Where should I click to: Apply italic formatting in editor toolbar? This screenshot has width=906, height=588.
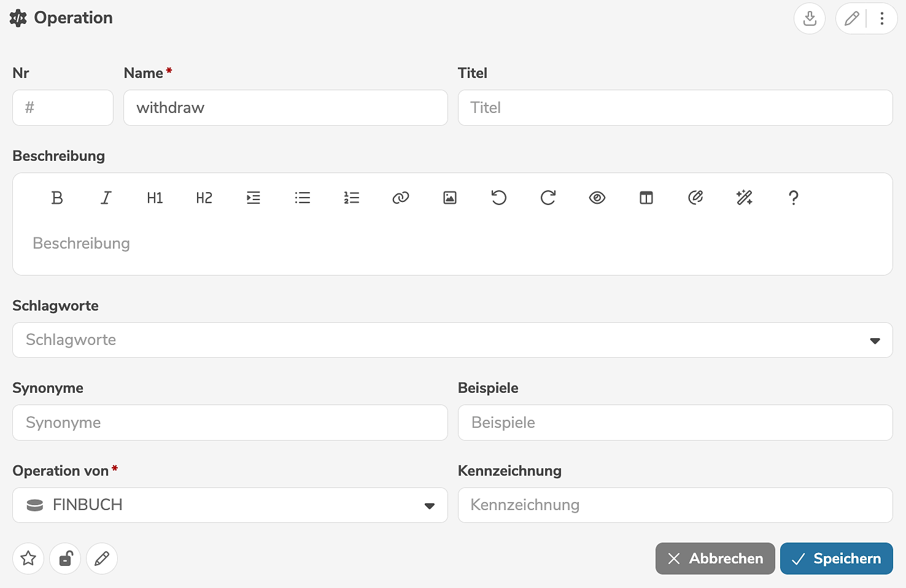click(106, 198)
